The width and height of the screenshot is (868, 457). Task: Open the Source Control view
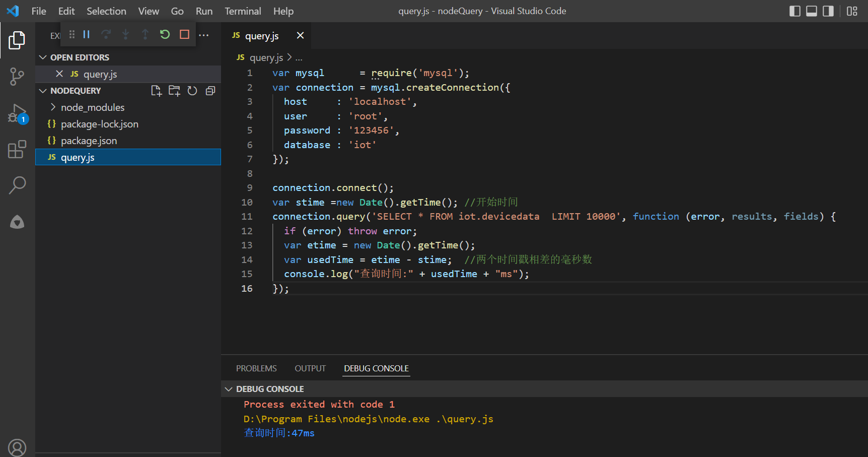click(x=17, y=77)
